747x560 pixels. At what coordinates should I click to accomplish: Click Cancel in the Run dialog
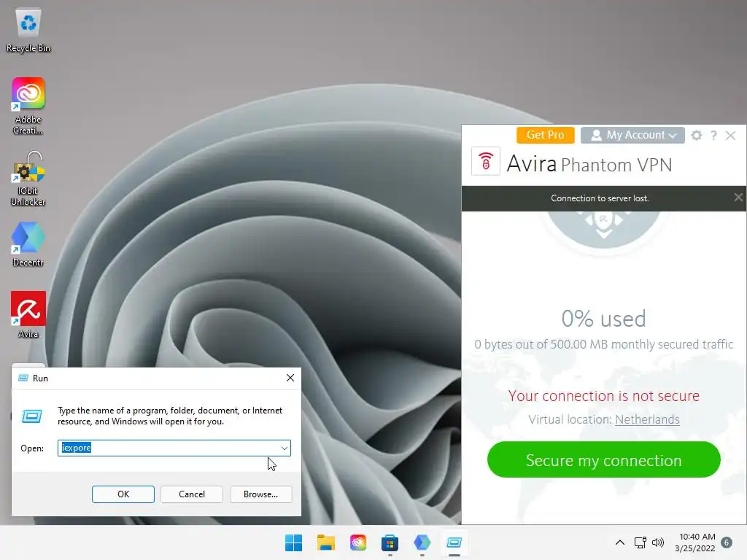point(192,494)
